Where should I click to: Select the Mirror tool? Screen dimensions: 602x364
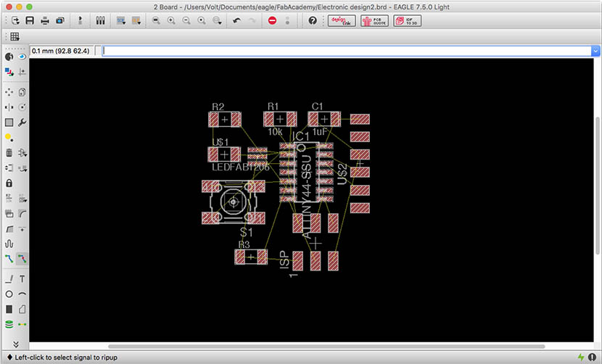pyautogui.click(x=9, y=107)
